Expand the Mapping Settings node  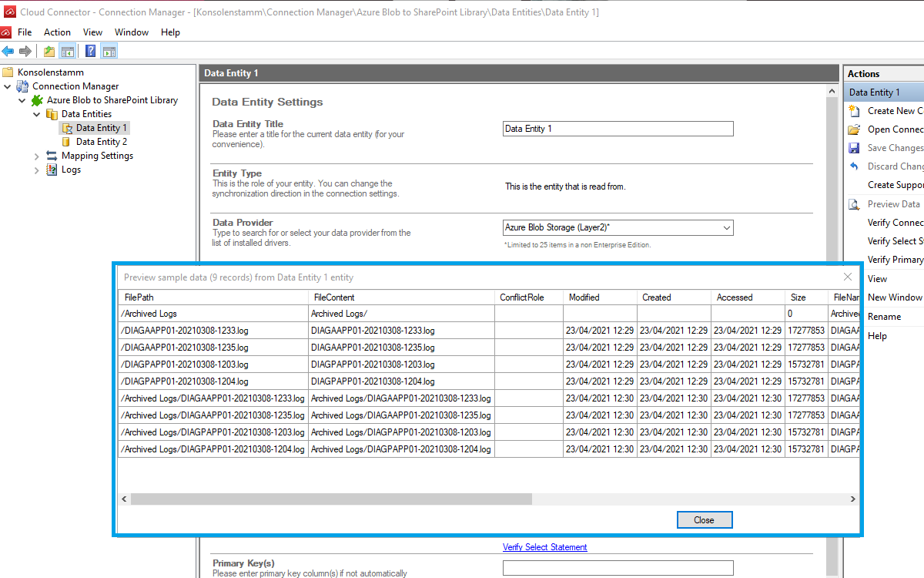click(x=37, y=156)
